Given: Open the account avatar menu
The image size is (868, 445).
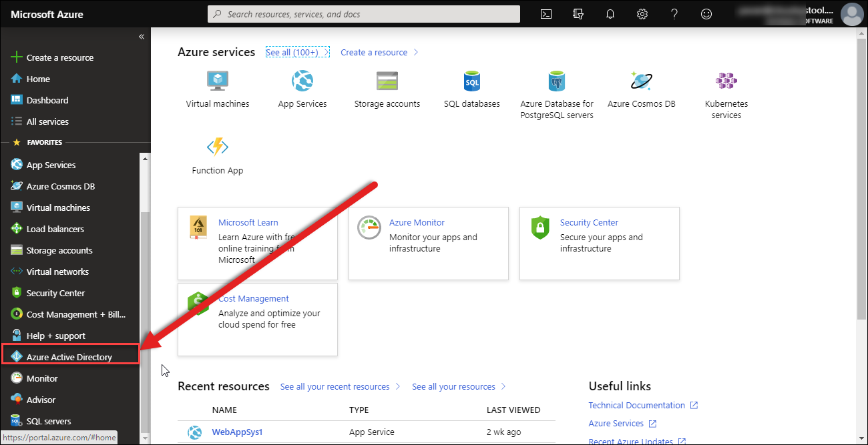Looking at the screenshot, I should pos(851,14).
